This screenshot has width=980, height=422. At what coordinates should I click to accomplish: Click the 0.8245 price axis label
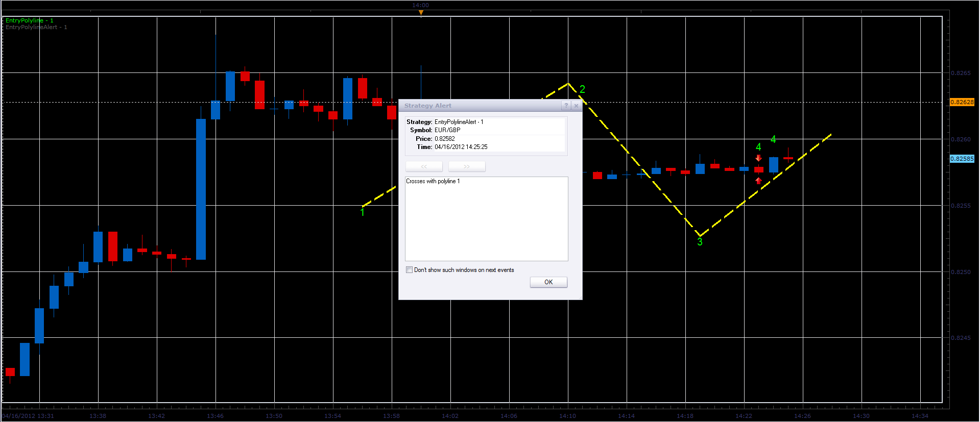tap(961, 338)
